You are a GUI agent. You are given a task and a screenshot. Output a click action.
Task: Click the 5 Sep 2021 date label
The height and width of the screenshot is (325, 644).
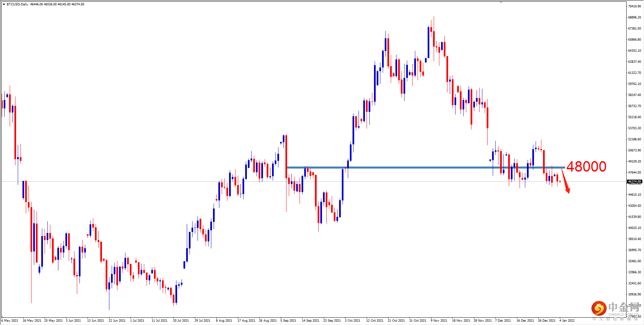288,321
